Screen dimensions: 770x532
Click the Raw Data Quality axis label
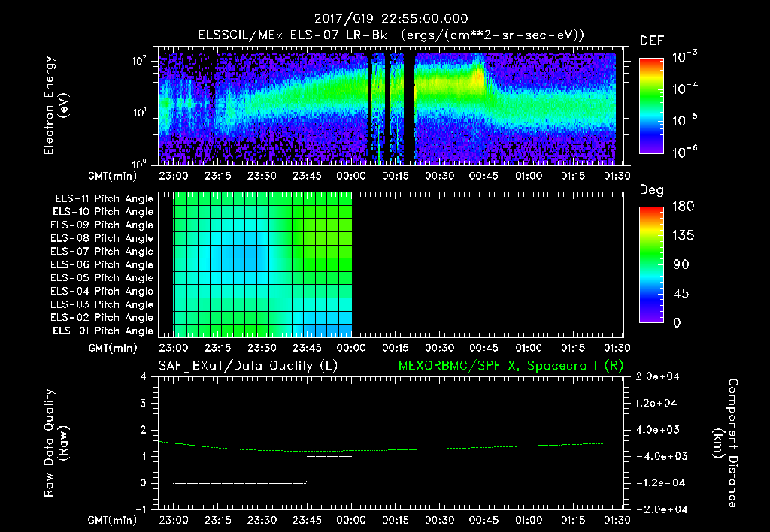coord(56,443)
